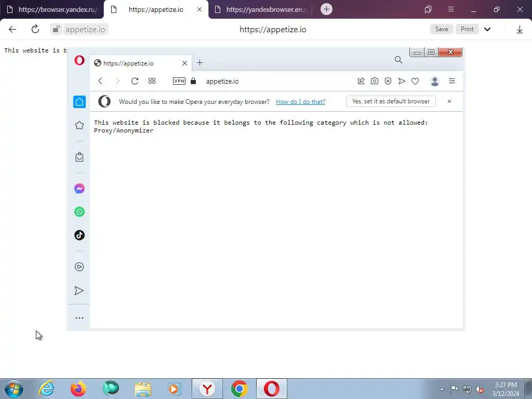Open Yandex bookmarks collections icon
The height and width of the screenshot is (399, 532).
pos(428,9)
